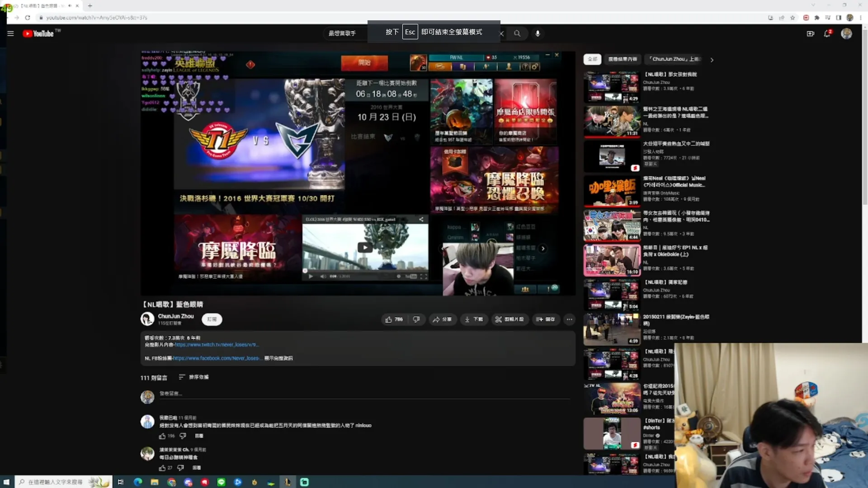Open a new browser tab
The image size is (868, 488).
coord(90,6)
